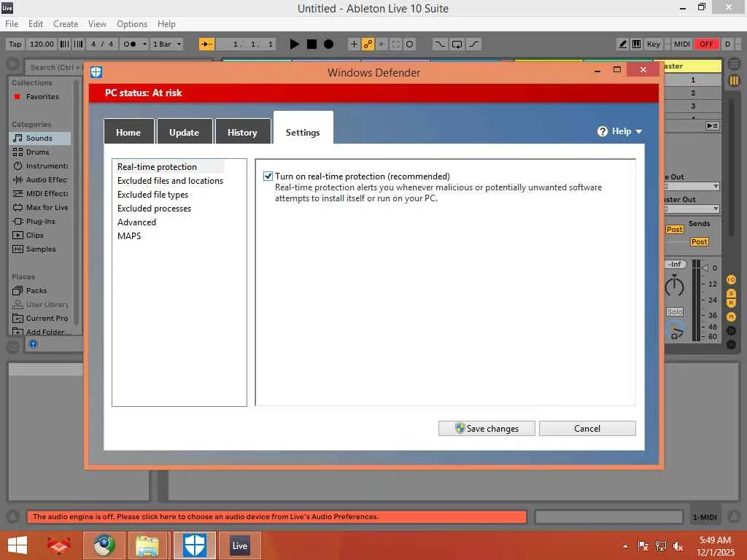Toggle Draw Mode pencil icon
The width and height of the screenshot is (747, 560).
[622, 44]
